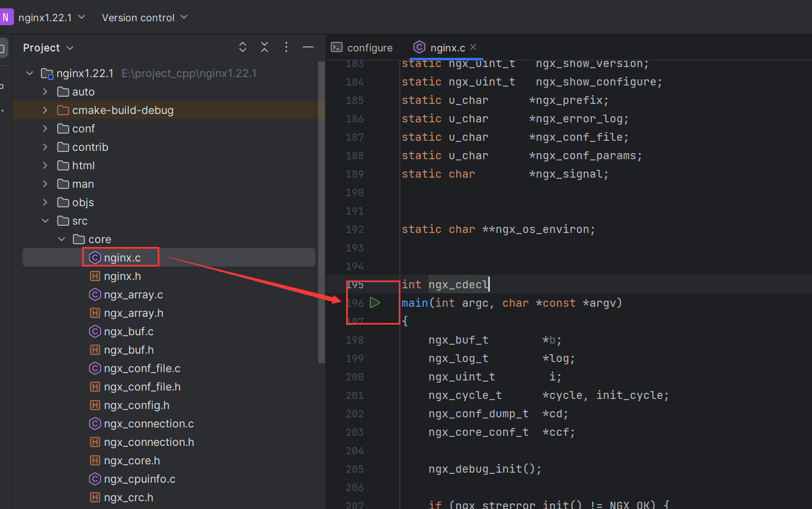Click the auto folder icon
Image resolution: width=812 pixels, height=509 pixels.
coord(63,92)
